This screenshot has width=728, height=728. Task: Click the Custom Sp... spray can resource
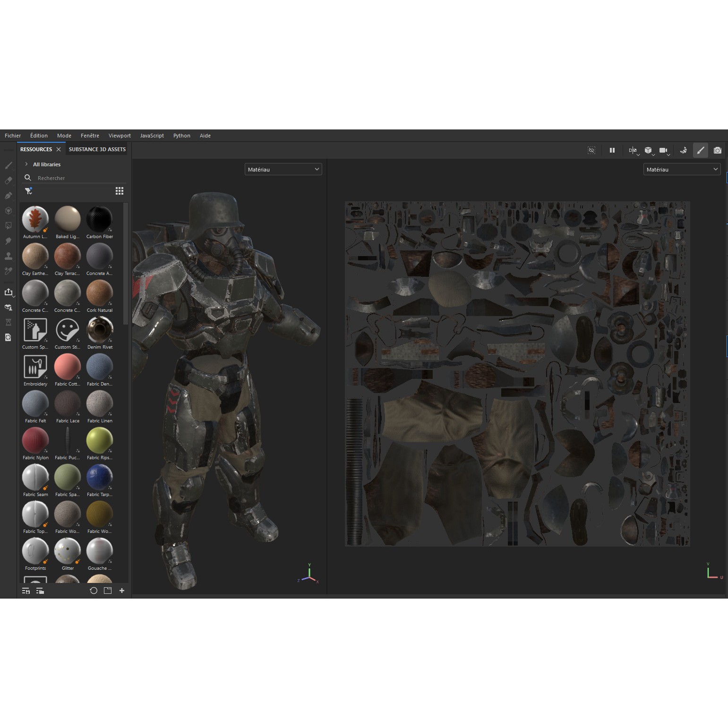pyautogui.click(x=35, y=333)
